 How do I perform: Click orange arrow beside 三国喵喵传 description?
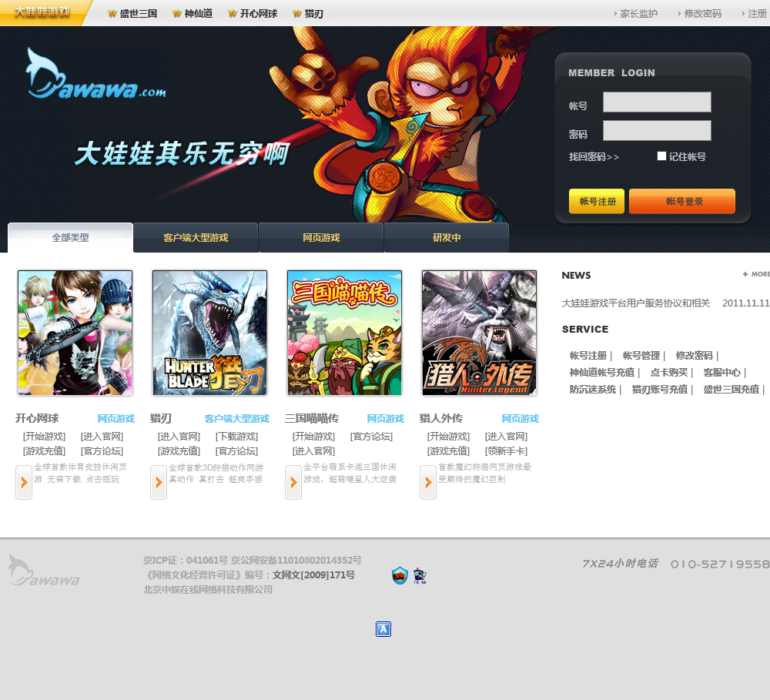click(293, 482)
